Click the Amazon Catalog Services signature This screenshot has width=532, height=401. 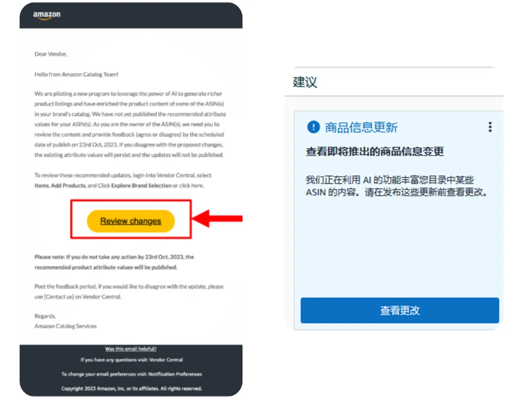pos(66,326)
